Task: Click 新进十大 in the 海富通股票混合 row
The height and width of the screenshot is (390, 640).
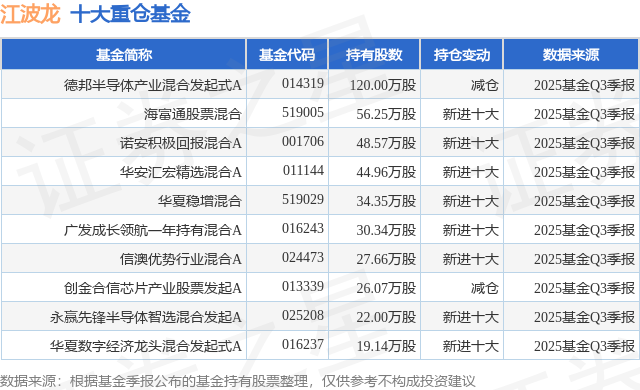Action: click(471, 114)
